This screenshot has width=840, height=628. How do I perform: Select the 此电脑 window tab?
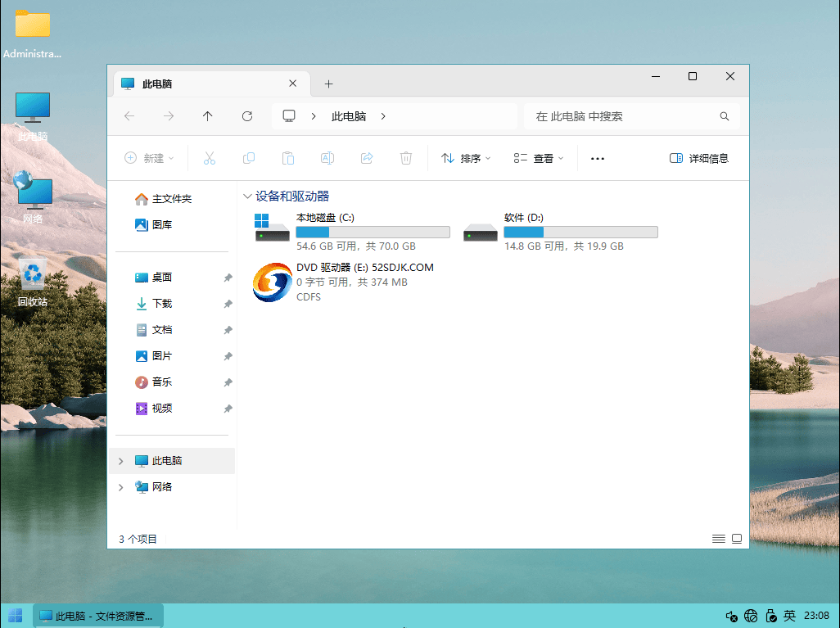(x=212, y=84)
